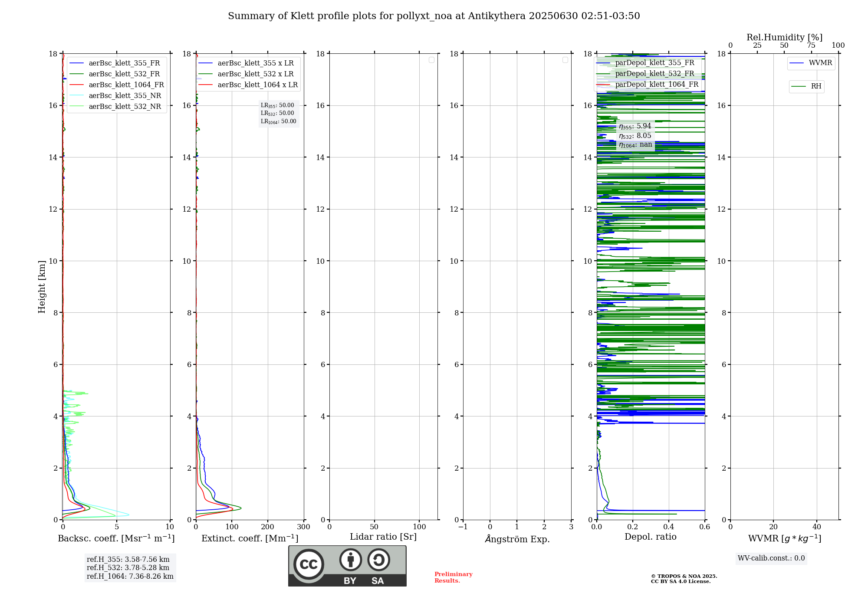Click the η1064: nan value

[635, 145]
